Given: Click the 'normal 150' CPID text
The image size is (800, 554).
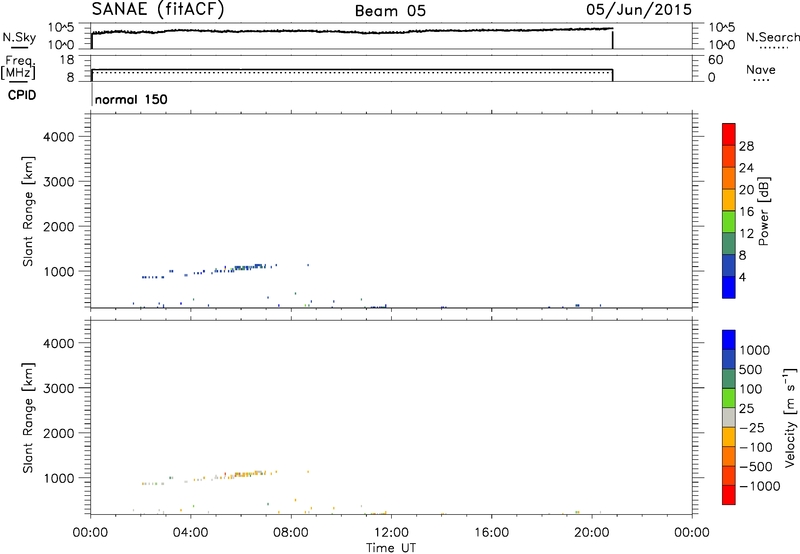Looking at the screenshot, I should pos(131,99).
